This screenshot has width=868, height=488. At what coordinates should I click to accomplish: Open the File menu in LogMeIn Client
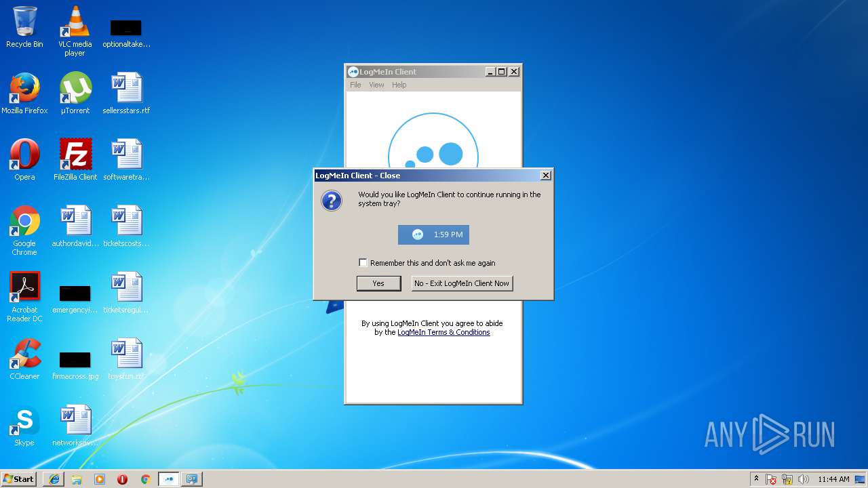[355, 85]
